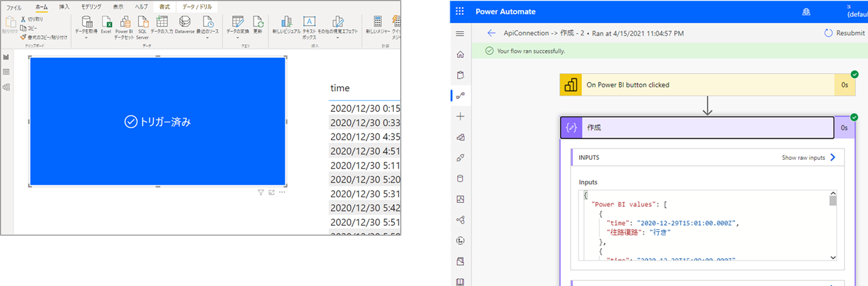Viewport: 868px width, 286px height.
Task: Select the 書式 ribbon tab
Action: click(x=163, y=6)
